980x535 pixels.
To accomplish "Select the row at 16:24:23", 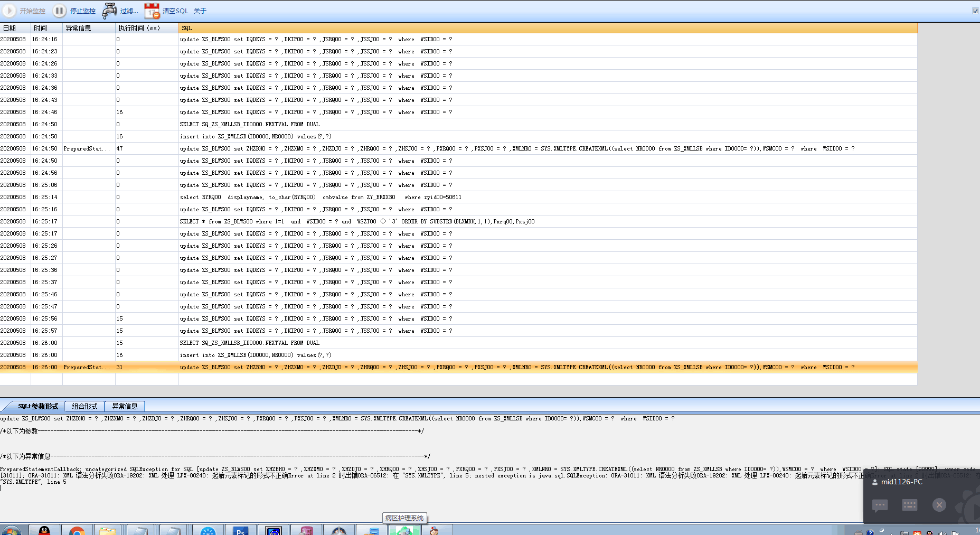I will (x=458, y=51).
